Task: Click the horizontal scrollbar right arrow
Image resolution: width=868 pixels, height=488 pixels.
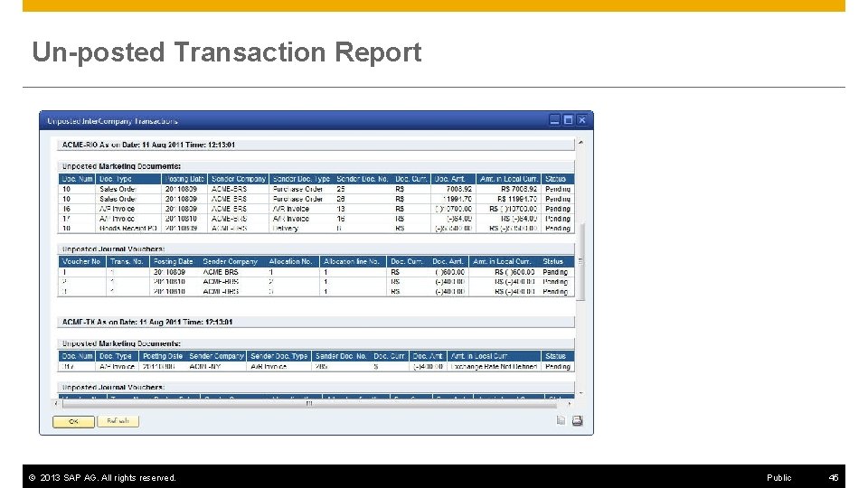Action: (x=570, y=404)
